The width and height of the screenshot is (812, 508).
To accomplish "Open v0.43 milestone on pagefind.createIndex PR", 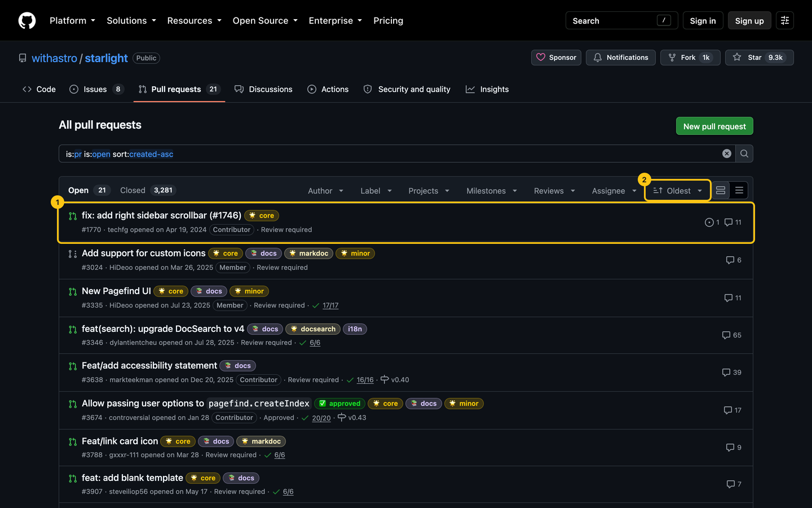I will click(352, 418).
